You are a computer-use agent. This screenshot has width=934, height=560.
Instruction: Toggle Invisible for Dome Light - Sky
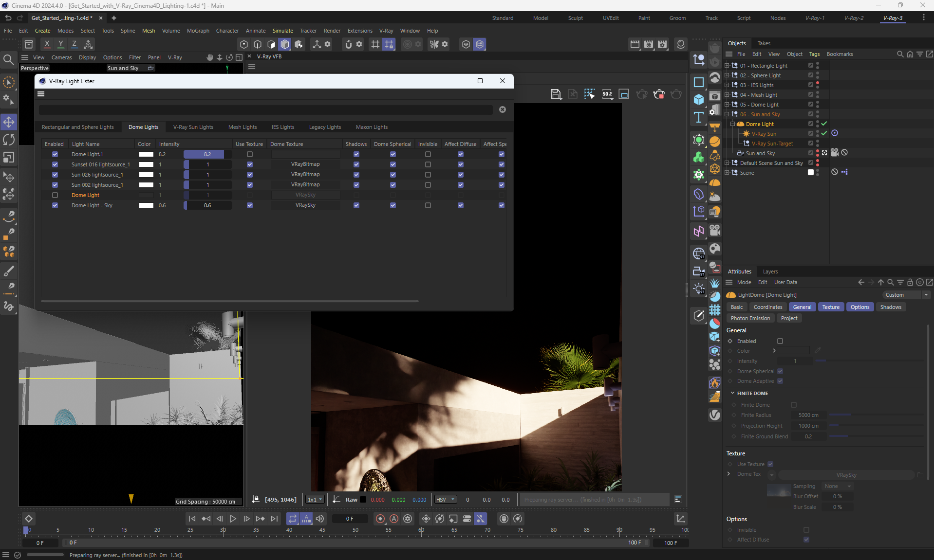[428, 205]
